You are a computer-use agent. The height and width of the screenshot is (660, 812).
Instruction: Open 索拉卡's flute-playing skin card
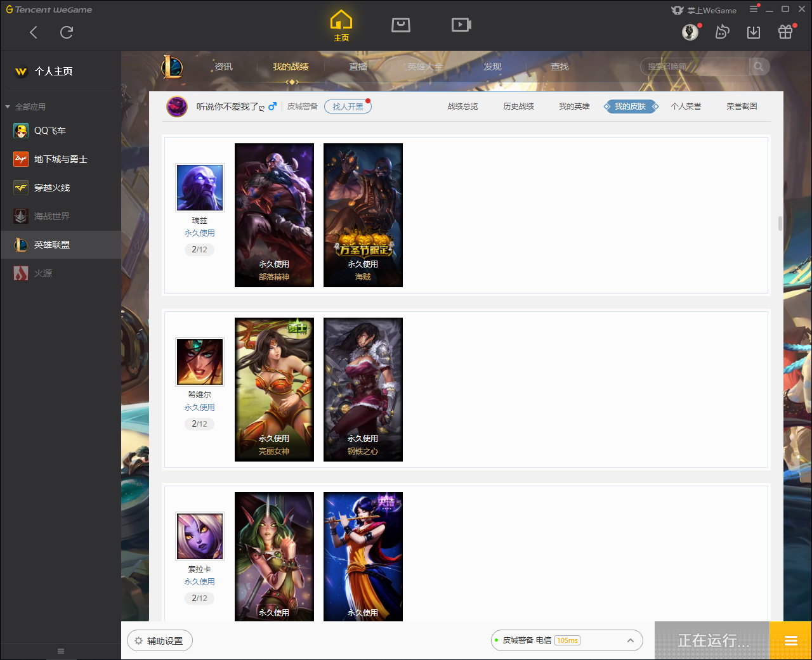click(363, 557)
